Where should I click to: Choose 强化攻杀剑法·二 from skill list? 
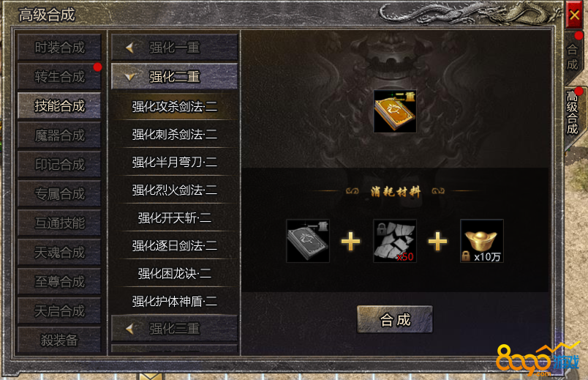(174, 106)
